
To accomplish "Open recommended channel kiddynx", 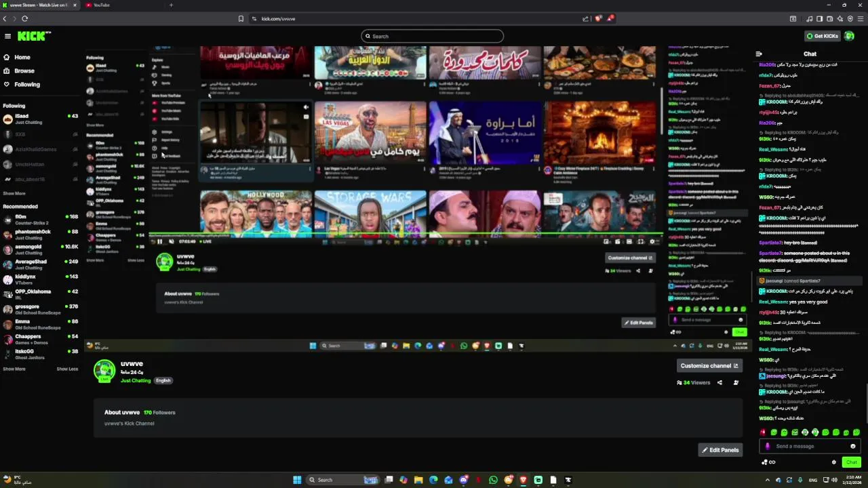I will [x=40, y=279].
